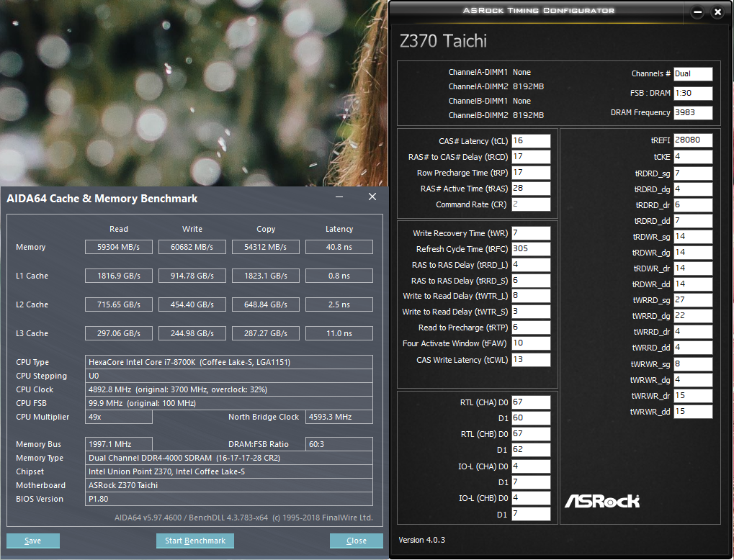
Task: Click the Close button in AIDA64
Action: 356,541
